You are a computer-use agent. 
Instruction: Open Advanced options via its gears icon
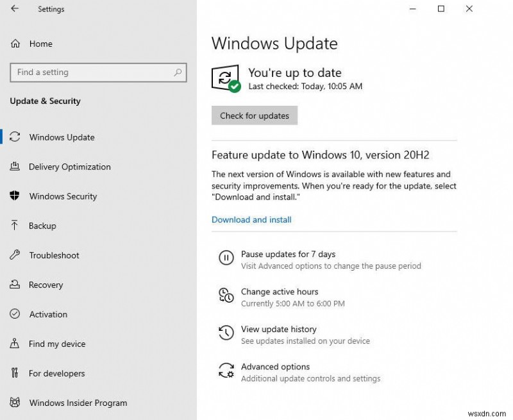[x=226, y=371]
